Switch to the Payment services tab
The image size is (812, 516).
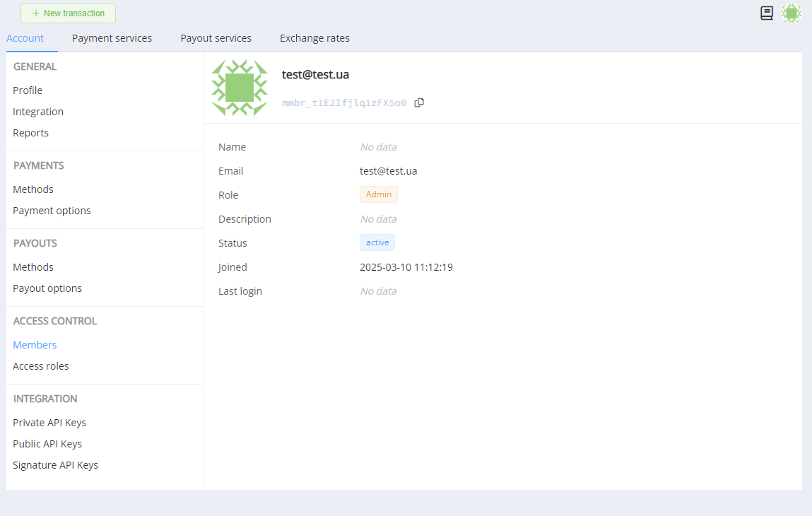[112, 38]
